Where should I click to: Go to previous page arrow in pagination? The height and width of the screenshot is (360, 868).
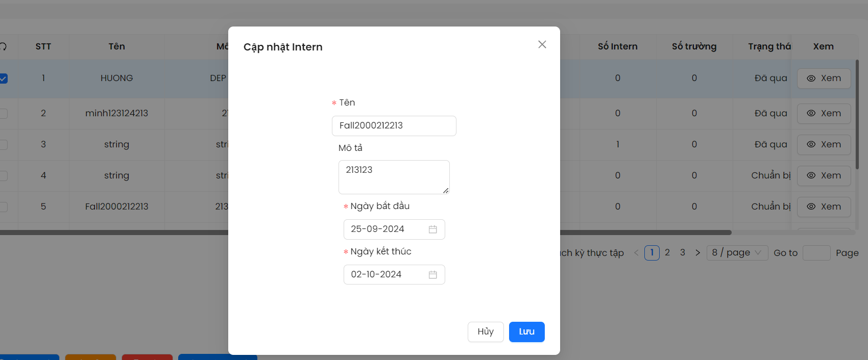click(x=636, y=253)
